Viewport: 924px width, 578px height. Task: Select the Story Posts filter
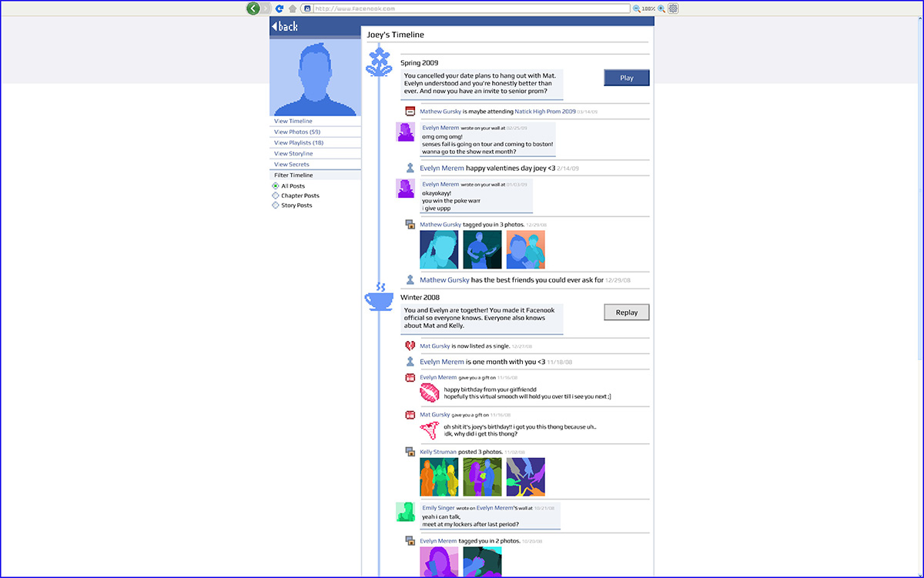click(276, 205)
